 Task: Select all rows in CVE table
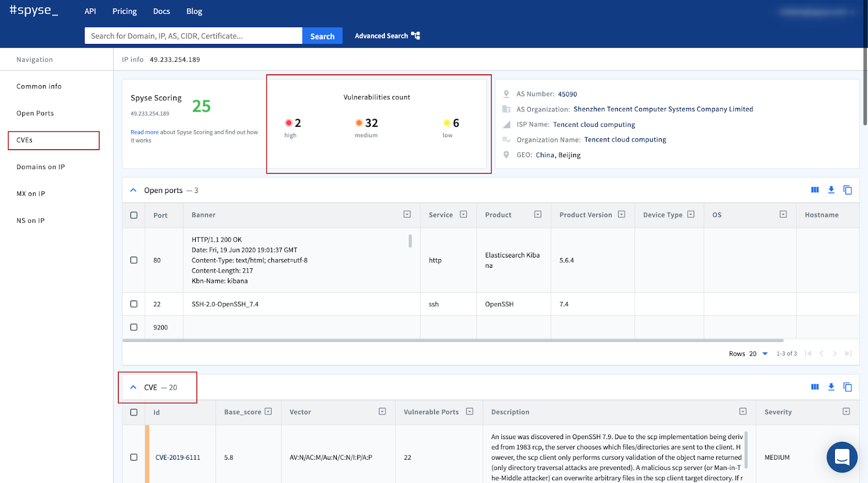click(134, 413)
